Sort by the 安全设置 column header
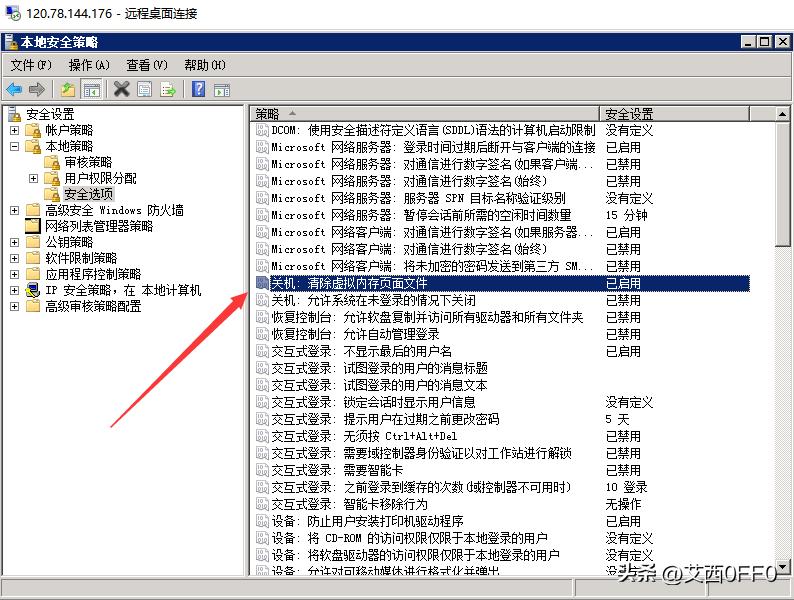This screenshot has height=600, width=794. tap(674, 114)
